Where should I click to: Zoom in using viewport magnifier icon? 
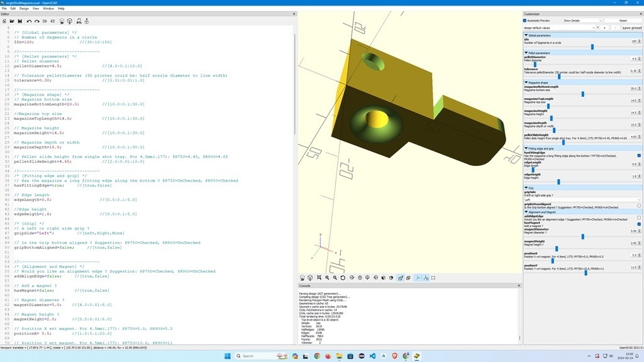click(x=327, y=278)
